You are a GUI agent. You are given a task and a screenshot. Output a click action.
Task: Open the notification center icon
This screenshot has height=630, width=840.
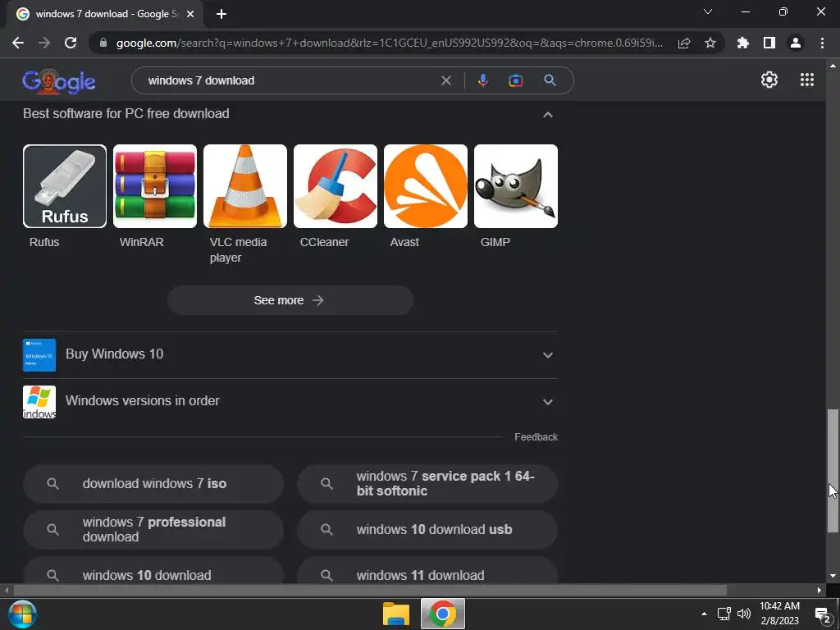click(x=823, y=614)
